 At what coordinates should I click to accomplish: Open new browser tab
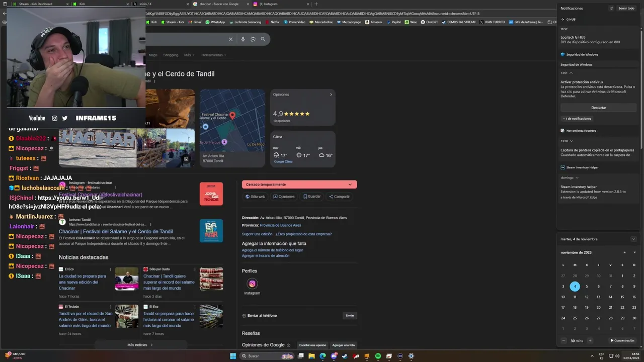316,4
